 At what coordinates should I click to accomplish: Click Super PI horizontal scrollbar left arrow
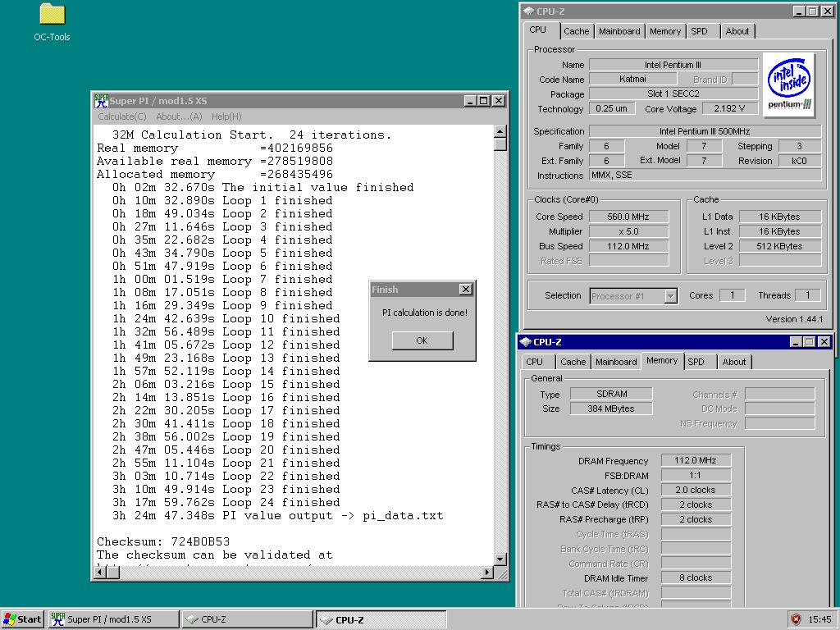(100, 572)
